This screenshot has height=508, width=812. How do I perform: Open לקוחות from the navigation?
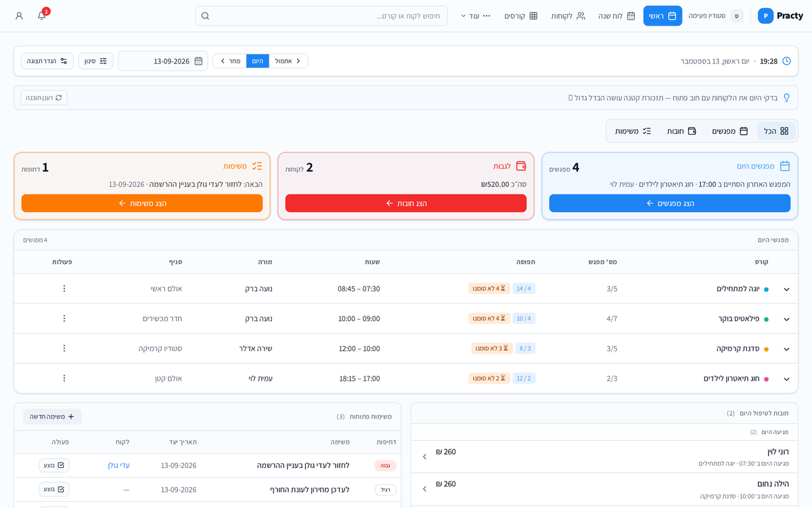568,16
